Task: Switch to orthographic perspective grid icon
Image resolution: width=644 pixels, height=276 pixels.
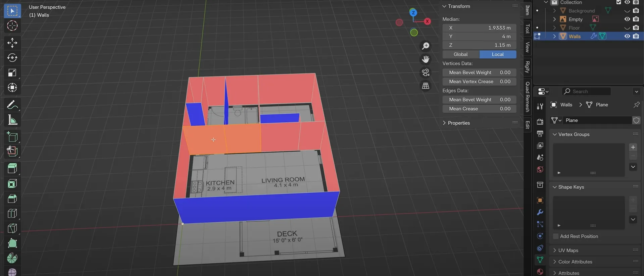Action: tap(426, 86)
